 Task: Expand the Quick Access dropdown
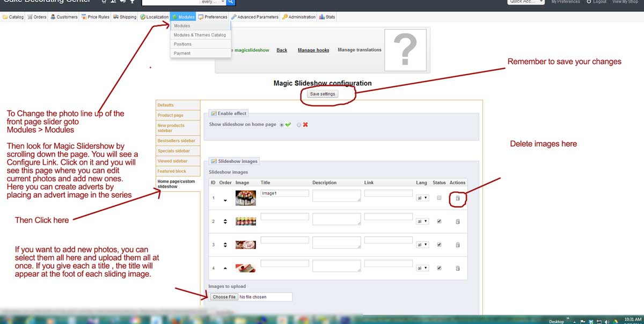(526, 2)
